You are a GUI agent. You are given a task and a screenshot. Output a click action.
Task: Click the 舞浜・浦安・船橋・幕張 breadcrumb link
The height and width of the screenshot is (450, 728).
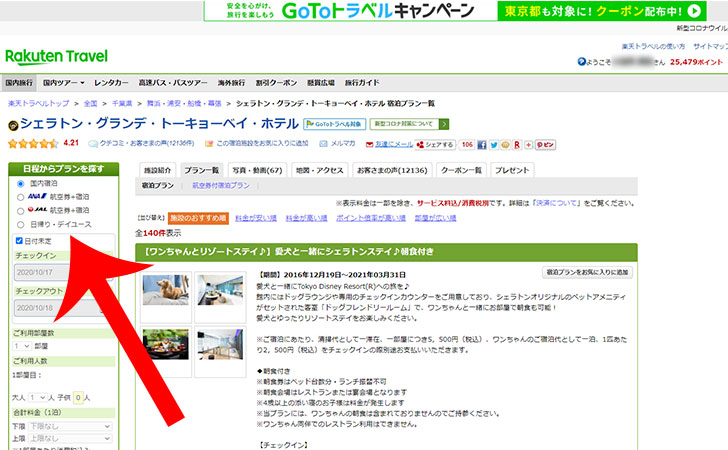(184, 104)
